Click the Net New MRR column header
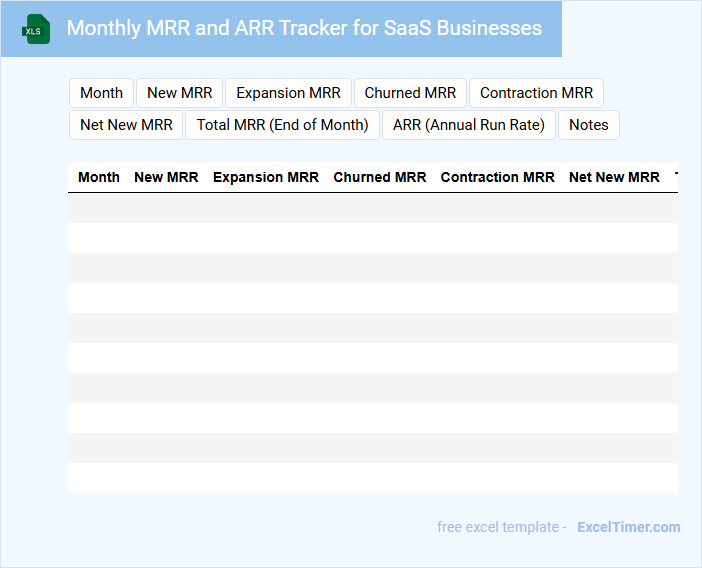Viewport: 702px width, 568px height. pyautogui.click(x=614, y=177)
